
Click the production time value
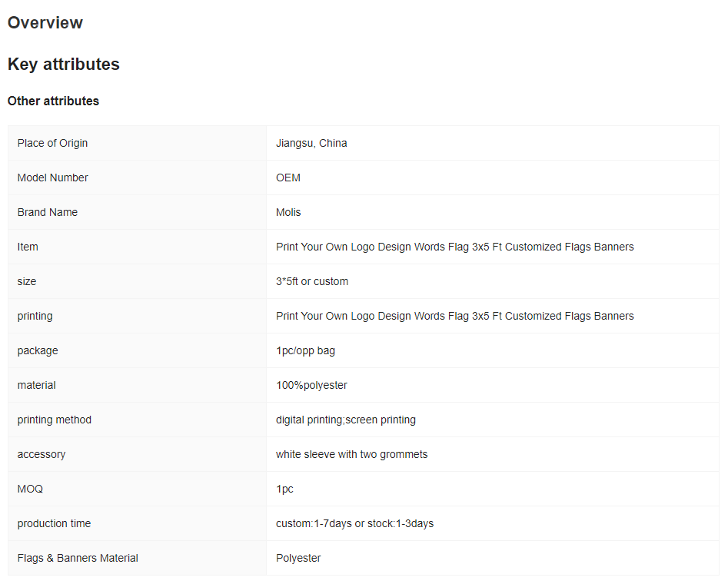coord(354,523)
